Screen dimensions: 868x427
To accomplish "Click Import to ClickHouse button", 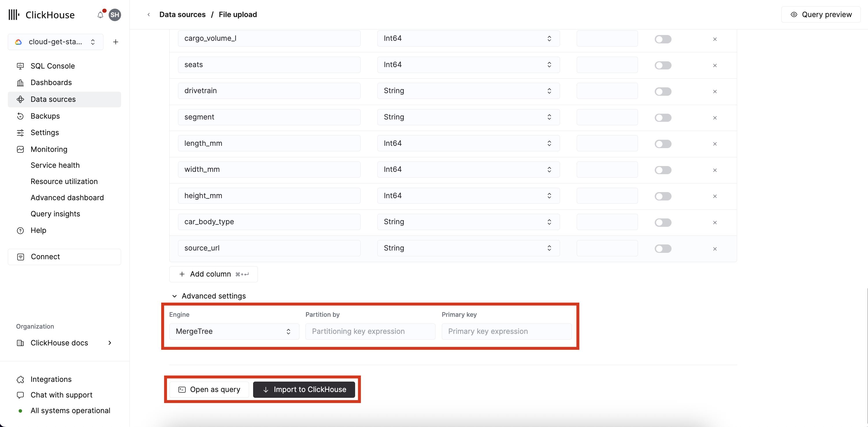I will [304, 390].
